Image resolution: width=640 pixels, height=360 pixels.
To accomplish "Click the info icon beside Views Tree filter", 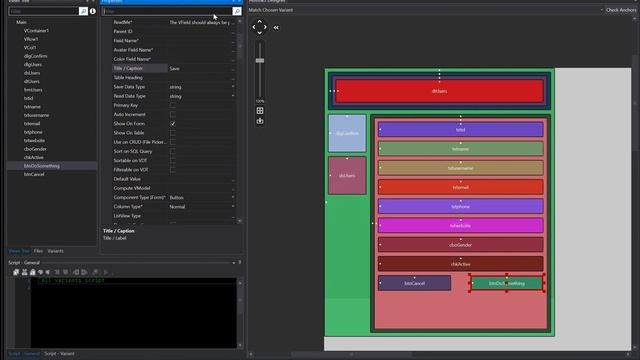I will tap(93, 11).
